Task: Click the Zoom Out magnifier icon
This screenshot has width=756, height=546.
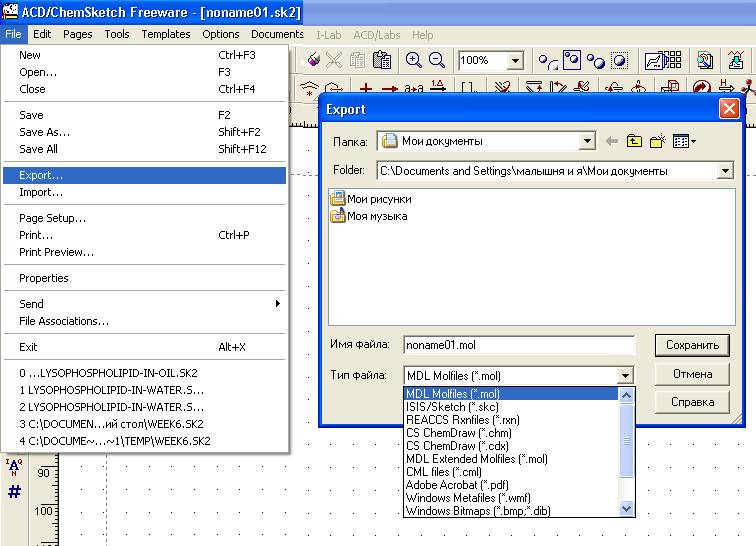Action: point(437,60)
